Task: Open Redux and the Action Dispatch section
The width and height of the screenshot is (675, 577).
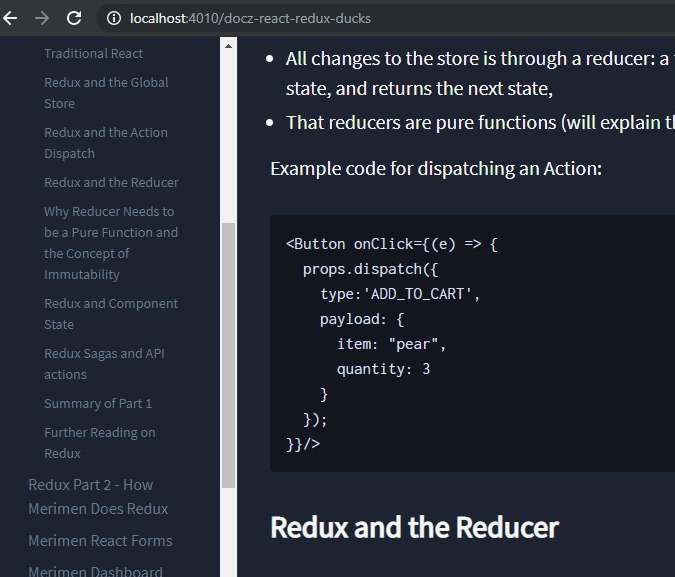Action: click(x=105, y=143)
